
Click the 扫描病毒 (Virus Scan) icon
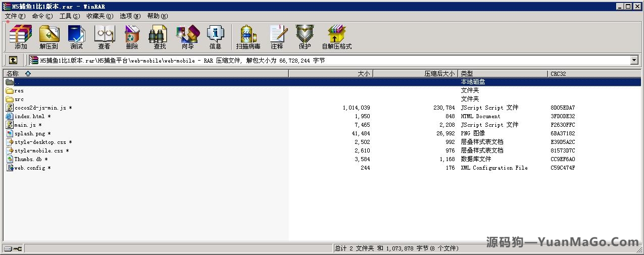[248, 37]
